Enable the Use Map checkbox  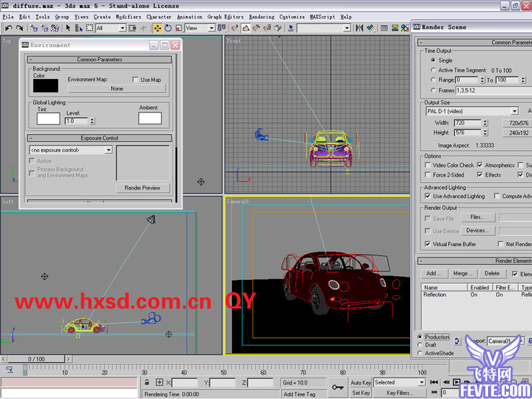tap(136, 79)
